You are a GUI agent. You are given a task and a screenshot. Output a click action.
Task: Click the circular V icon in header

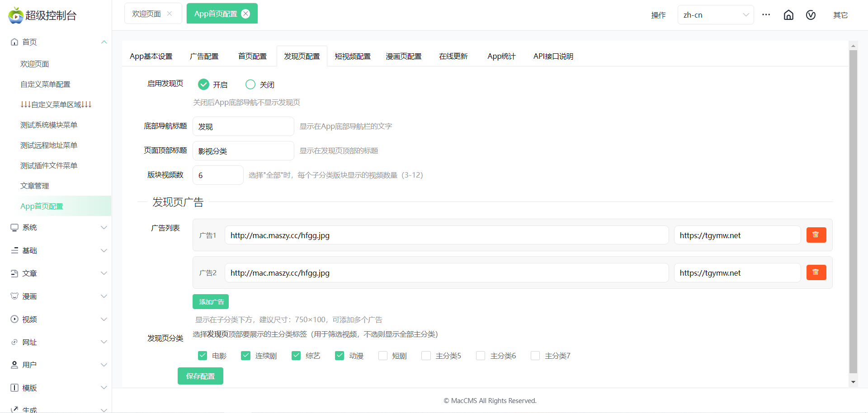point(811,15)
